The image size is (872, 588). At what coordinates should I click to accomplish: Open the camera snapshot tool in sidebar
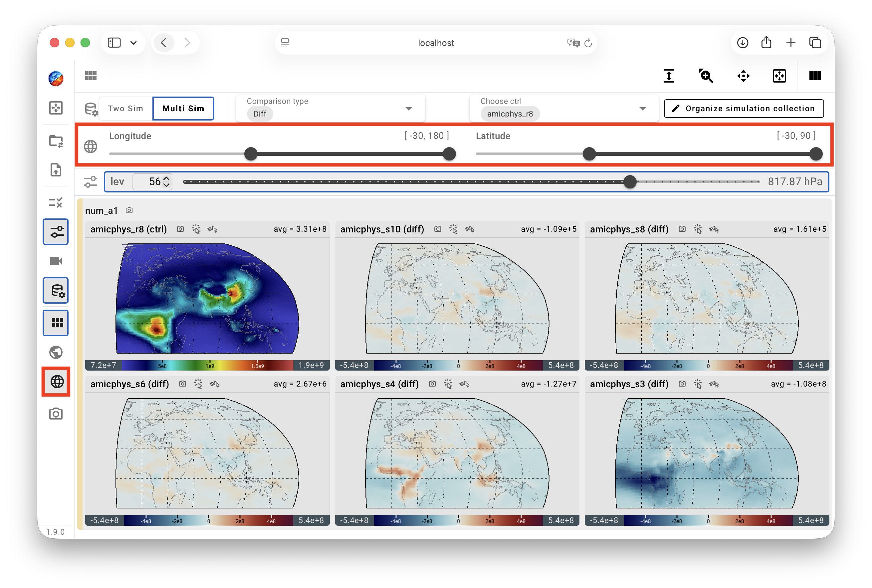click(x=56, y=414)
